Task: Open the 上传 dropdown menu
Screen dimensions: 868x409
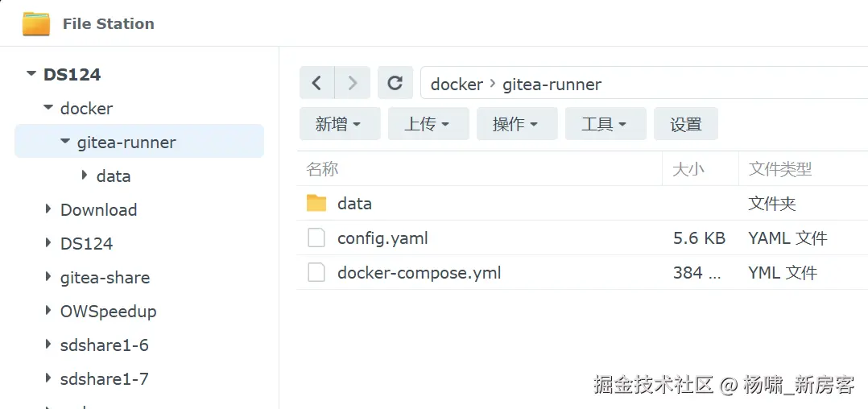Action: pos(427,124)
